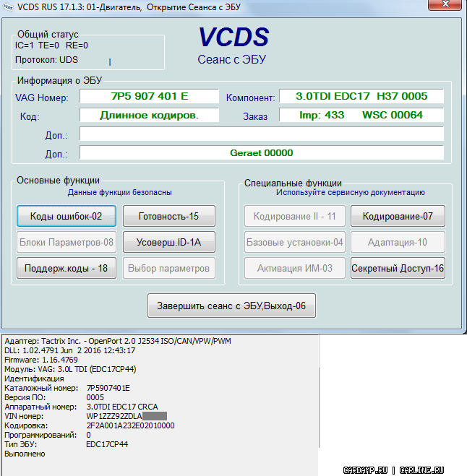The width and height of the screenshot is (467, 476).
Task: Click the Кодирование II - 11 button
Action: (x=295, y=216)
